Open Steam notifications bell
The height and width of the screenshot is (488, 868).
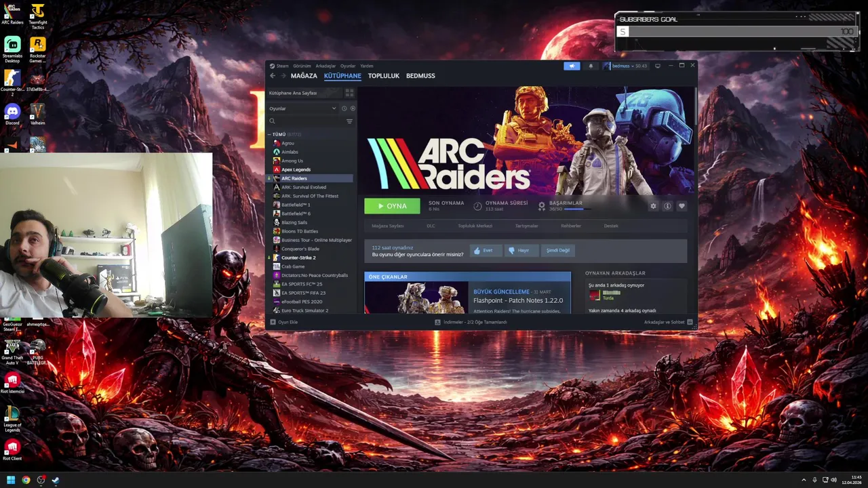pos(591,66)
